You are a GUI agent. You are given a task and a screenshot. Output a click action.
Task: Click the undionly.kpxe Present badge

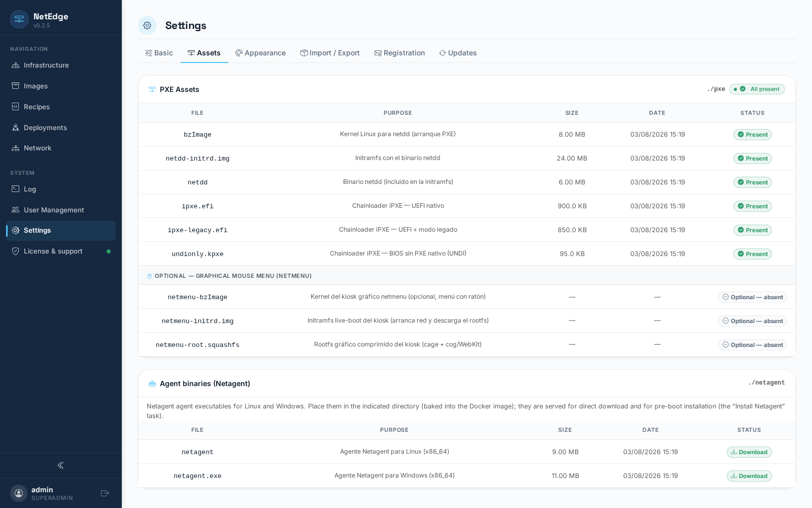[753, 254]
